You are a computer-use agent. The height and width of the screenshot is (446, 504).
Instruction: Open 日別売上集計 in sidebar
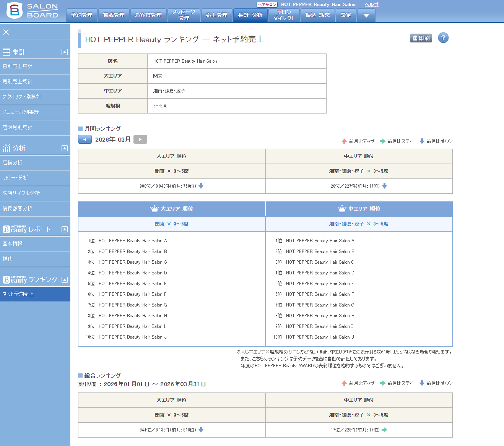click(35, 66)
